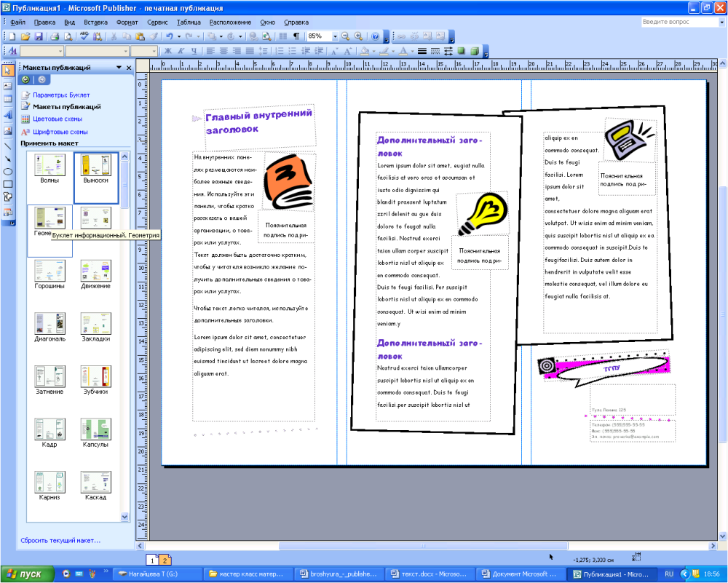Image resolution: width=728 pixels, height=583 pixels.
Task: Open the zoom percentage dropdown showing 85%
Action: (335, 36)
